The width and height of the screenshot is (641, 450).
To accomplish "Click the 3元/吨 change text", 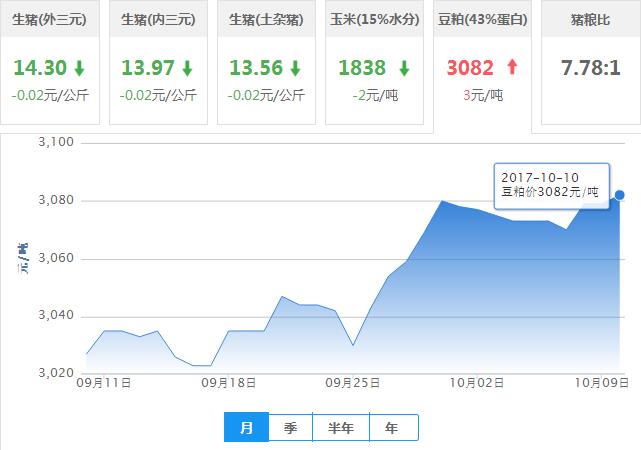I will point(483,95).
